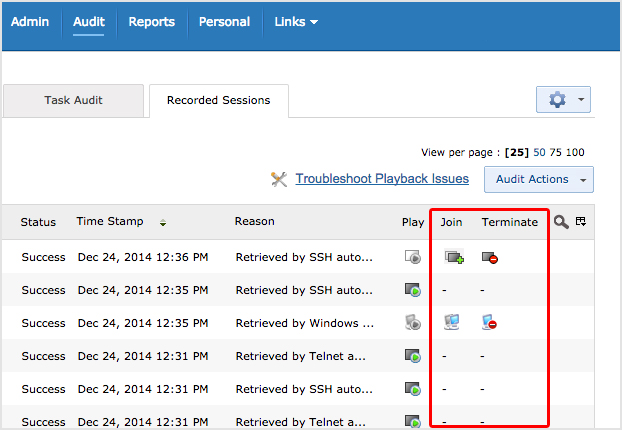Switch to the Task Audit tab
This screenshot has width=622, height=430.
point(73,101)
